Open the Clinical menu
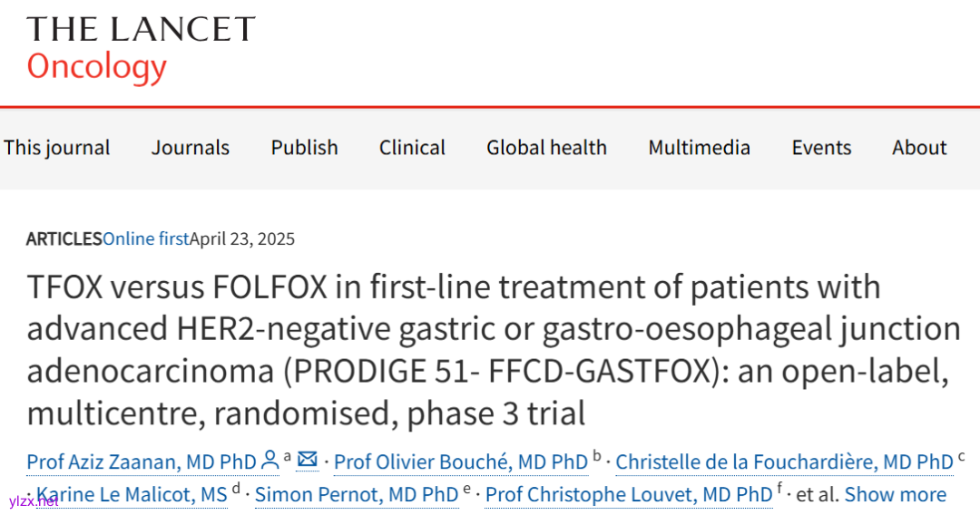This screenshot has height=515, width=980. tap(412, 148)
